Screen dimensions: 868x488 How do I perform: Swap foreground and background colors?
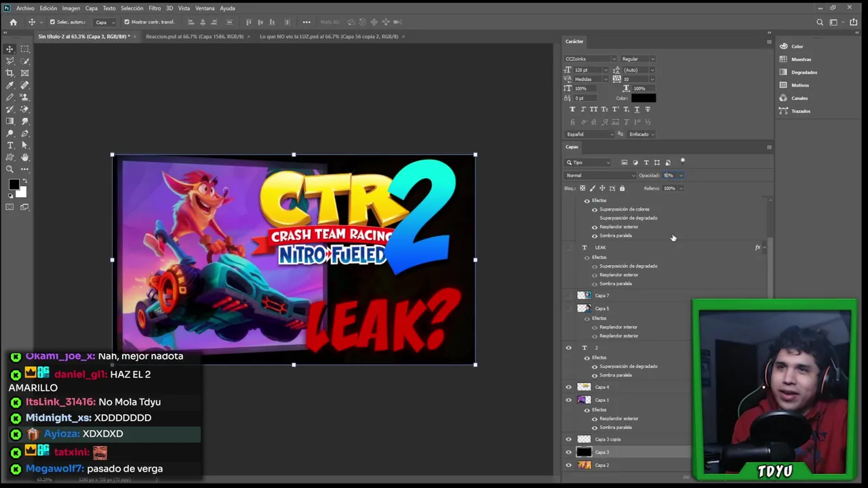(24, 181)
